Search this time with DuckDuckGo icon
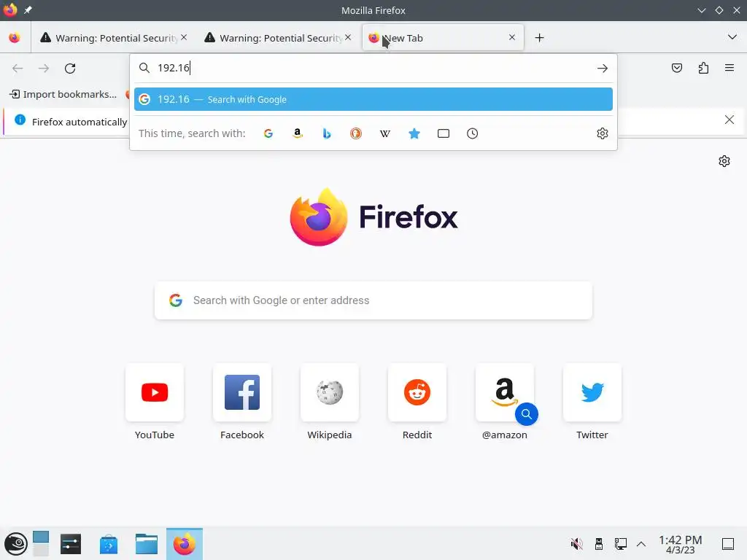747x560 pixels. pos(356,133)
